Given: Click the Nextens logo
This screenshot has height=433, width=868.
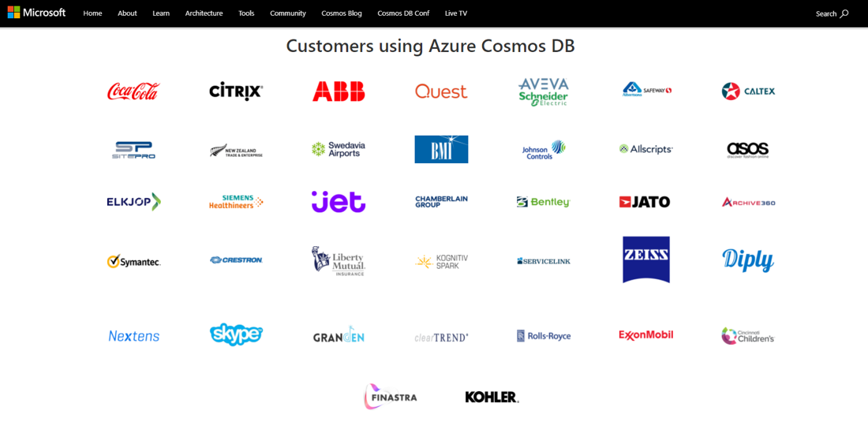Looking at the screenshot, I should pos(133,336).
